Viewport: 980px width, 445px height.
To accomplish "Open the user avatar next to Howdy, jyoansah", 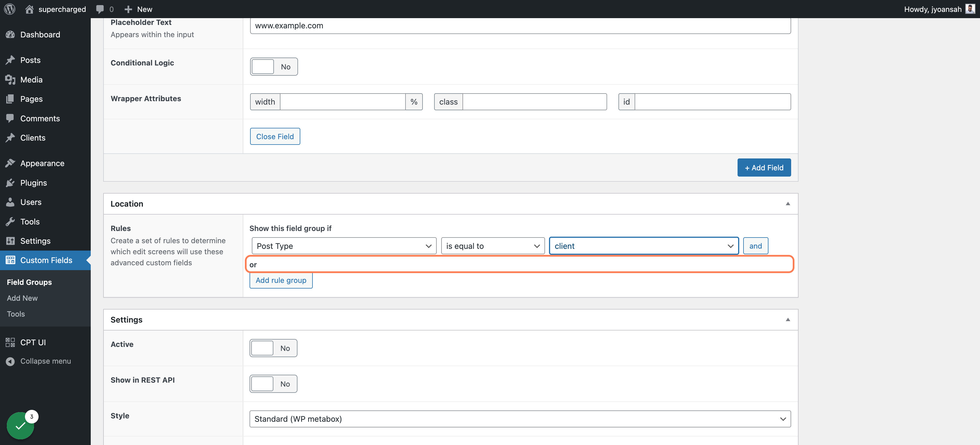I will (970, 9).
